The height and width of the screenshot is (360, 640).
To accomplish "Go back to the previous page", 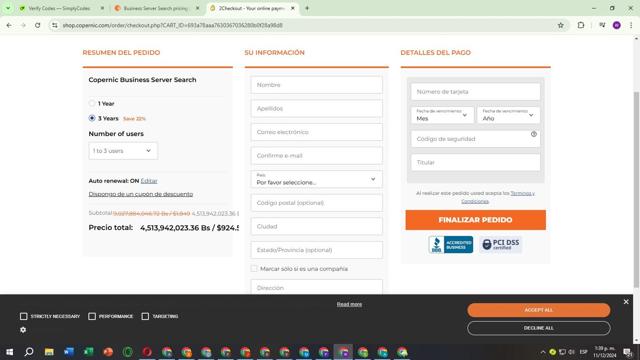I will point(9,25).
